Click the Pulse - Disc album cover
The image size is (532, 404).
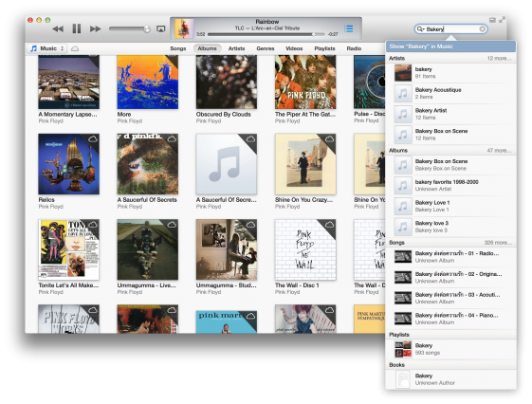click(370, 82)
